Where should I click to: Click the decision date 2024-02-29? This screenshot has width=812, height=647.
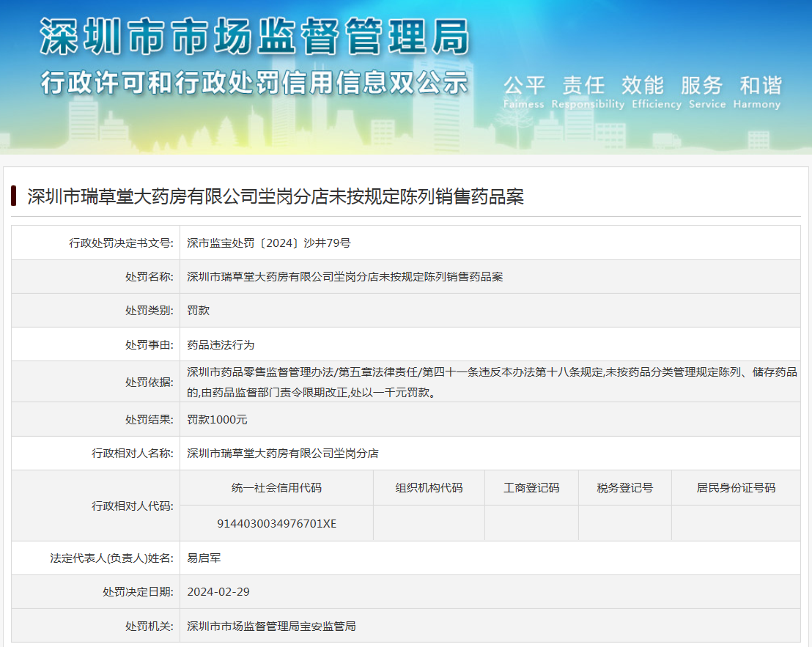[218, 592]
